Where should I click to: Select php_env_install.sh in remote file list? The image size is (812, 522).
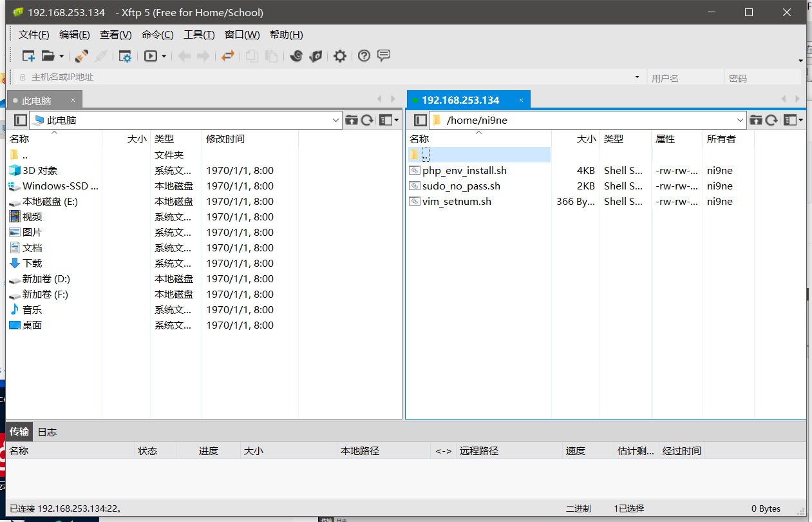[x=464, y=171]
